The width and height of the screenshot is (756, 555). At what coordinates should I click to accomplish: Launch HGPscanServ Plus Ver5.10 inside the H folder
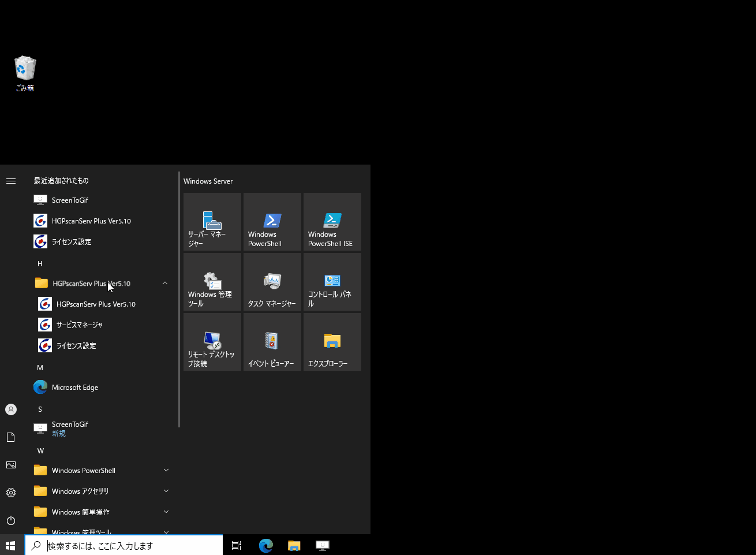point(103,304)
